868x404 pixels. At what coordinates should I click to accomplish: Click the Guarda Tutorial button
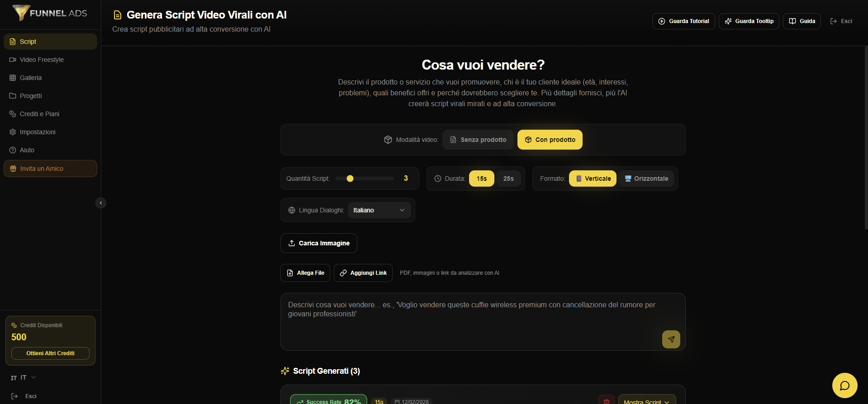pyautogui.click(x=683, y=21)
